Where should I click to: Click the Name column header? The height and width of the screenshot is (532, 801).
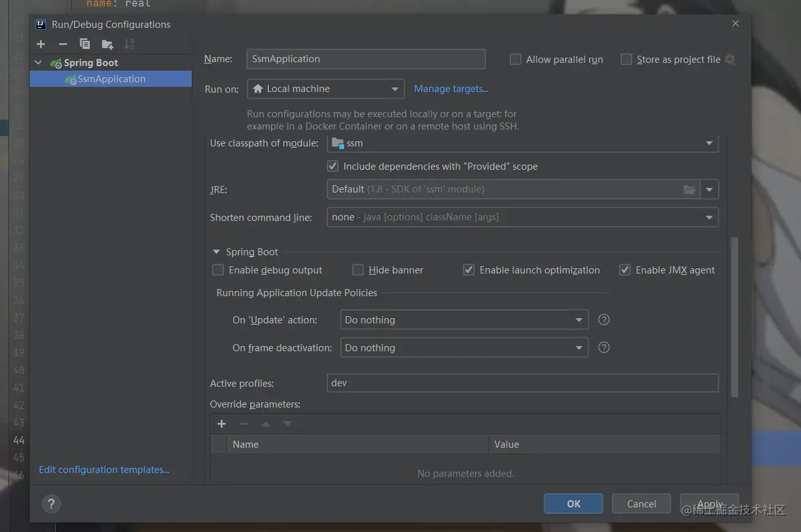pyautogui.click(x=356, y=445)
